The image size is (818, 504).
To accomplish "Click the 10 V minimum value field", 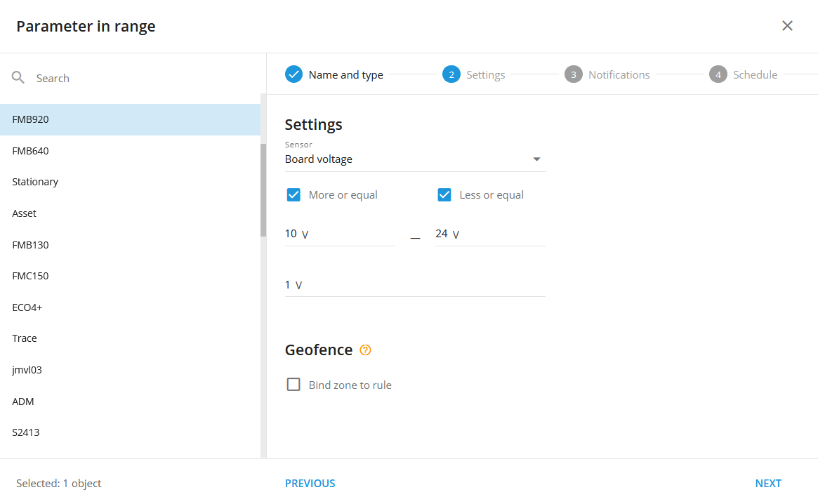I will tap(340, 234).
